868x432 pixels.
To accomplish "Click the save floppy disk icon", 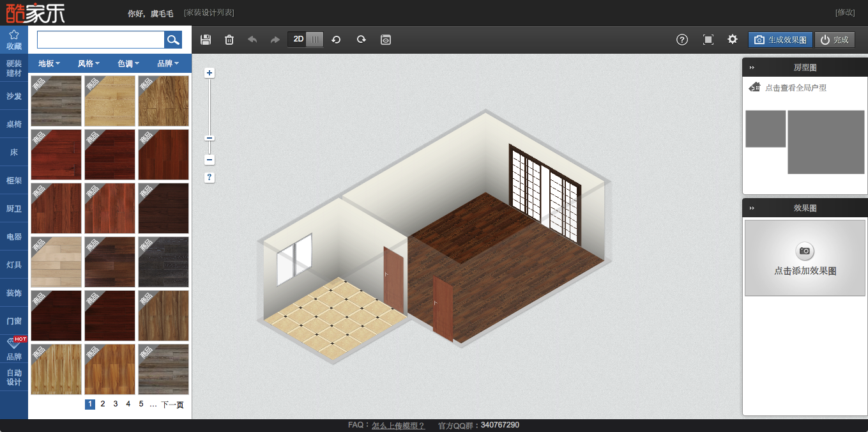I will [206, 40].
